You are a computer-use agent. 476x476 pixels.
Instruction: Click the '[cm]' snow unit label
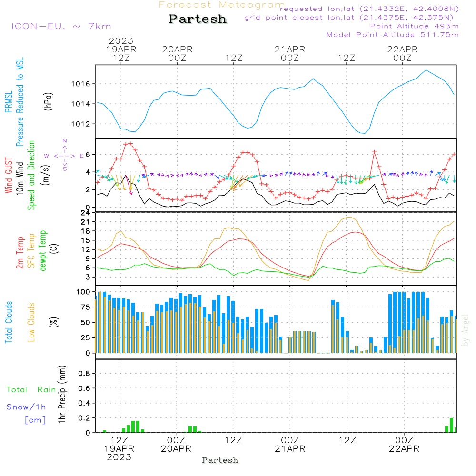click(35, 420)
